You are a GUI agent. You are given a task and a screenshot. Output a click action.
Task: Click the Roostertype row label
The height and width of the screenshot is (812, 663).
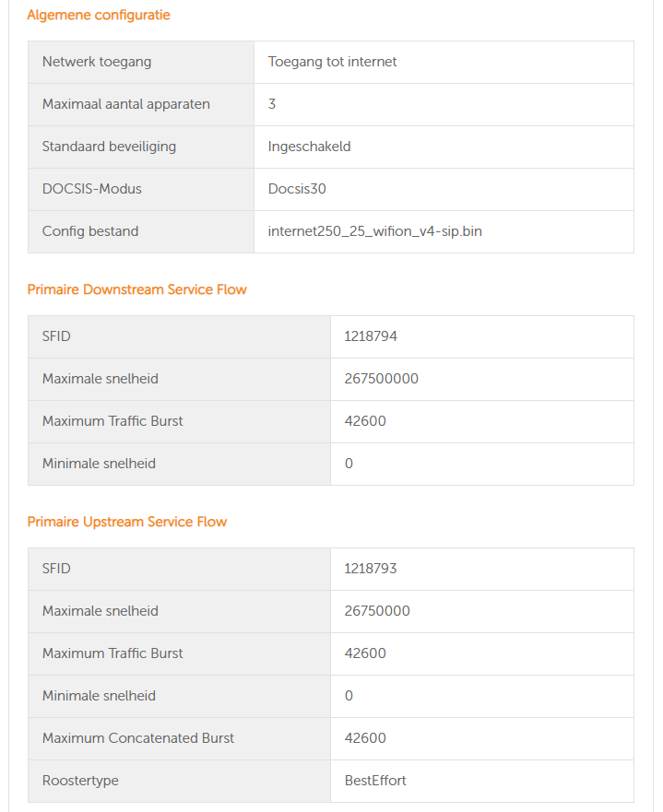point(80,781)
